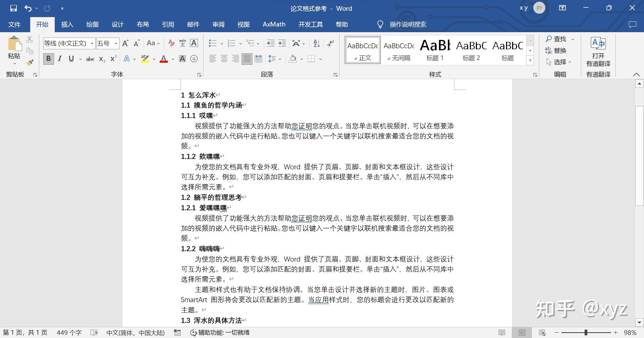Click the sort icon in paragraph group
The height and width of the screenshot is (338, 644).
pos(316,43)
